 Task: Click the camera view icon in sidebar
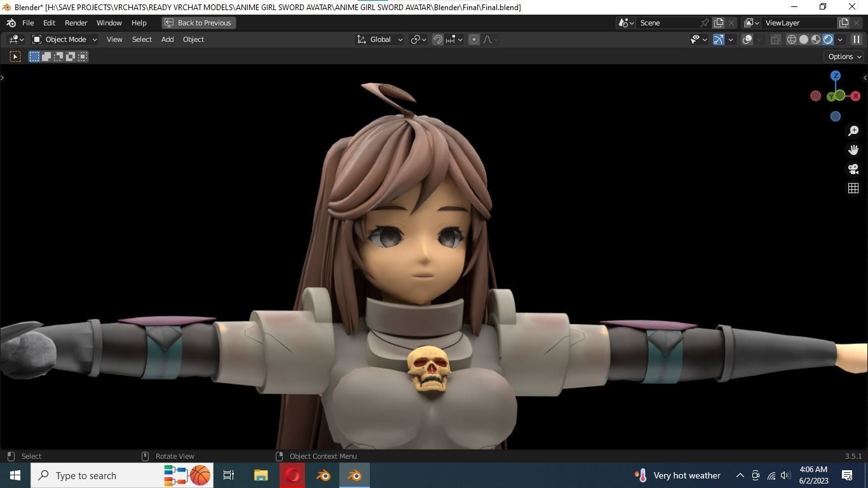(853, 170)
